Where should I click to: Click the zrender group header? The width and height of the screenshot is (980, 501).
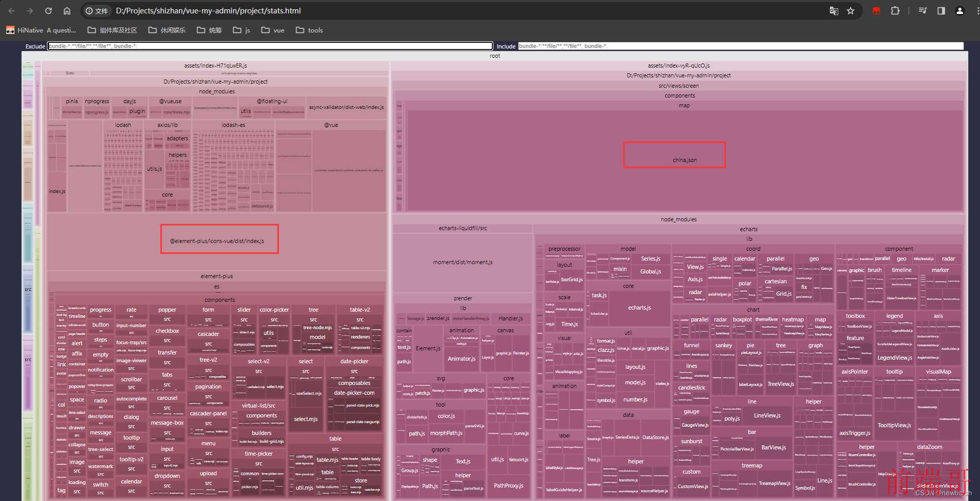pyautogui.click(x=463, y=298)
